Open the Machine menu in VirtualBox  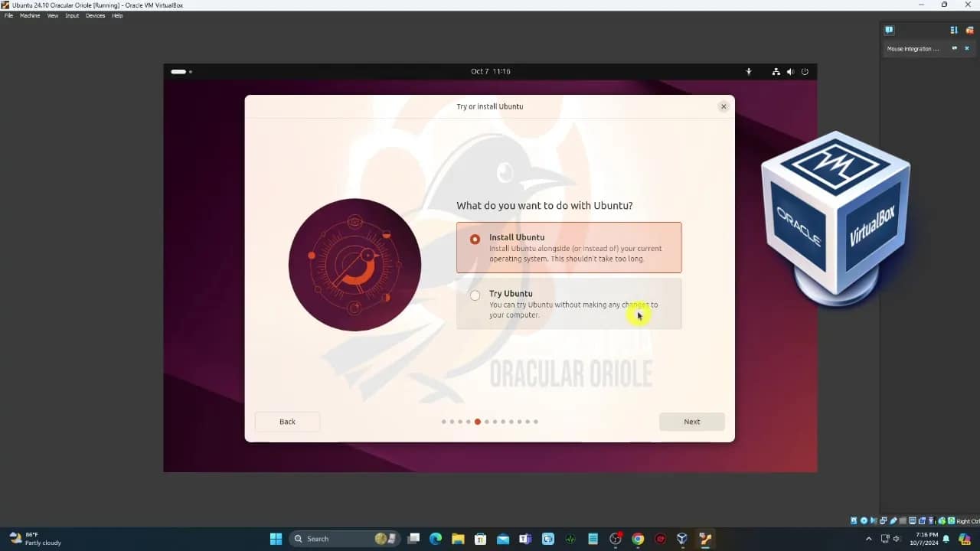[29, 15]
